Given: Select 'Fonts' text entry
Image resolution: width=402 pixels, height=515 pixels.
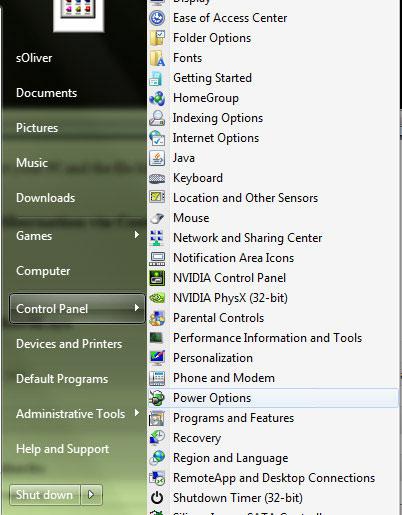Looking at the screenshot, I should 188,58.
